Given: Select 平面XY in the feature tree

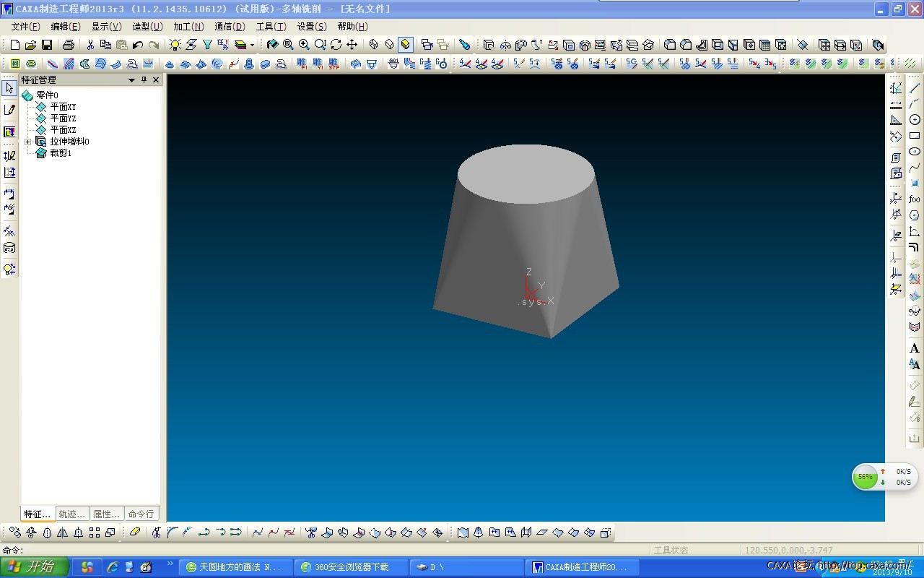Looking at the screenshot, I should pos(63,107).
